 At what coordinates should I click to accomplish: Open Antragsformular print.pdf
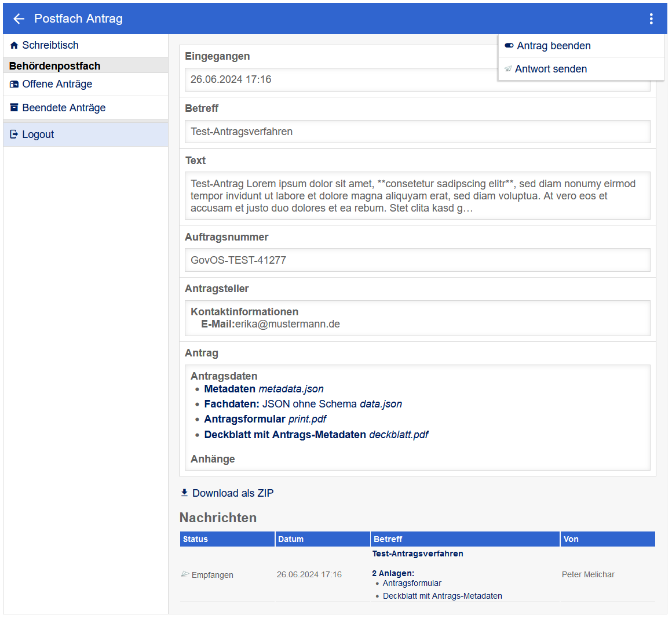pos(265,419)
